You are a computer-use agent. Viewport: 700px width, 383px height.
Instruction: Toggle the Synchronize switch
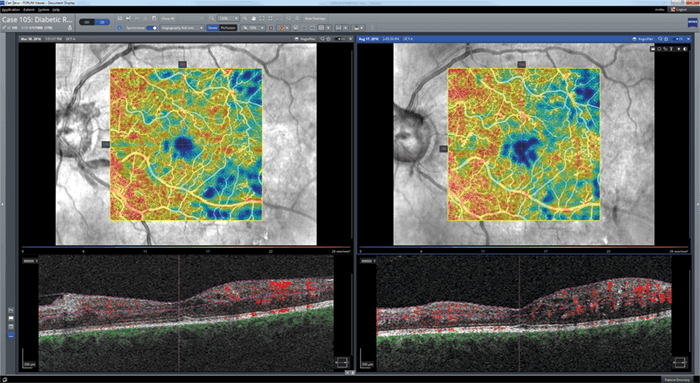pos(152,28)
